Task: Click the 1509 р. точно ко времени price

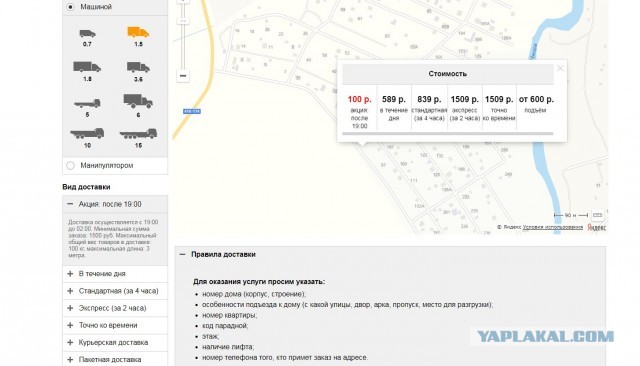Action: tap(499, 99)
